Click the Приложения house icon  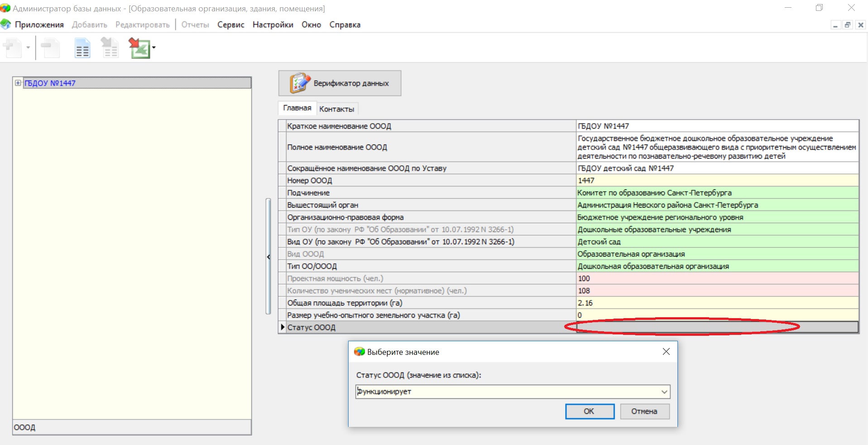6,24
